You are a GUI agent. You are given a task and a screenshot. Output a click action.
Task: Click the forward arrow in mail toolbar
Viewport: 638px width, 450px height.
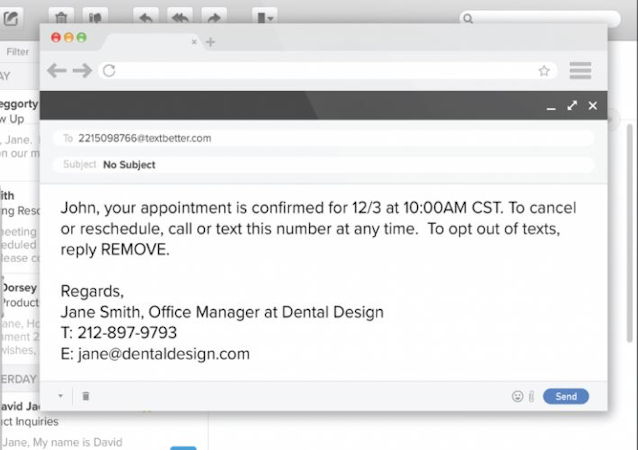214,17
